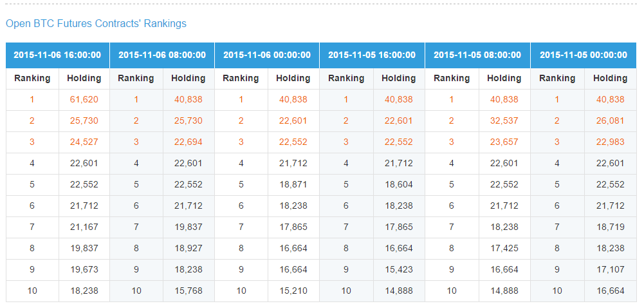Click 17,865 holding under 2015-11-06 00:00:00
Viewport: 644px width, 306px height.
pos(293,227)
